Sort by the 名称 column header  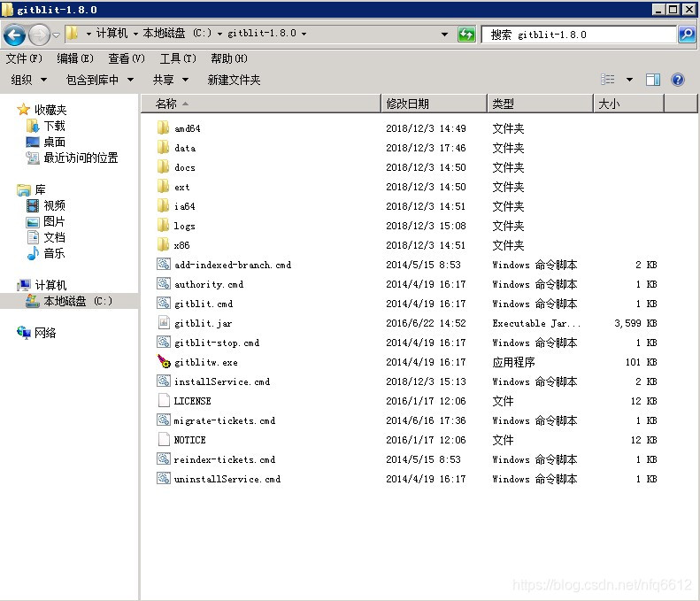point(261,104)
